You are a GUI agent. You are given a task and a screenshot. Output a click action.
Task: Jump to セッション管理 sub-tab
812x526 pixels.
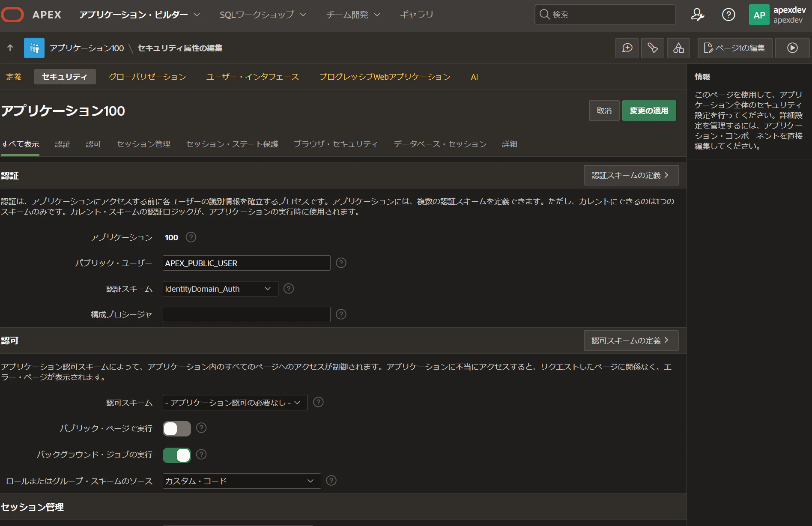click(143, 144)
